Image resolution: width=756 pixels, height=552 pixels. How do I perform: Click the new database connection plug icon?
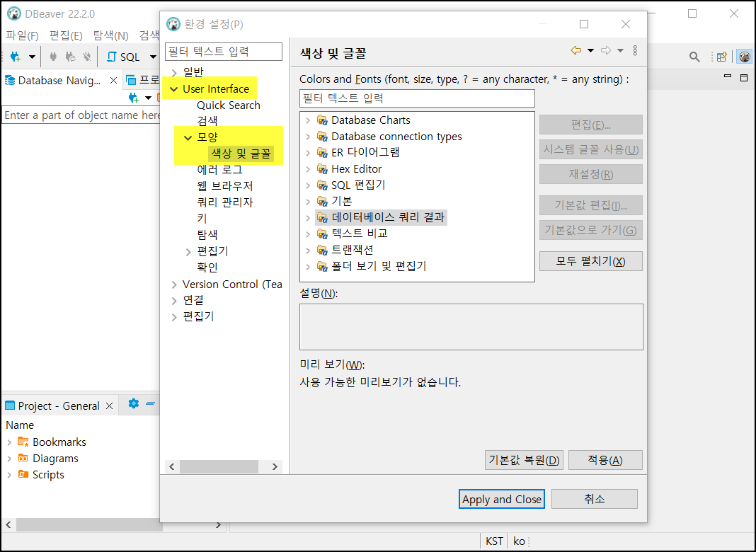coord(16,57)
